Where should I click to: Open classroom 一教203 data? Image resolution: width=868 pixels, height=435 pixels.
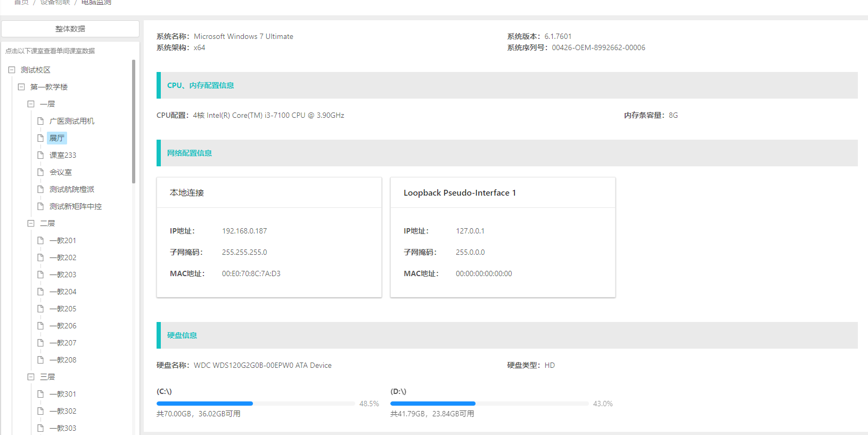point(63,275)
